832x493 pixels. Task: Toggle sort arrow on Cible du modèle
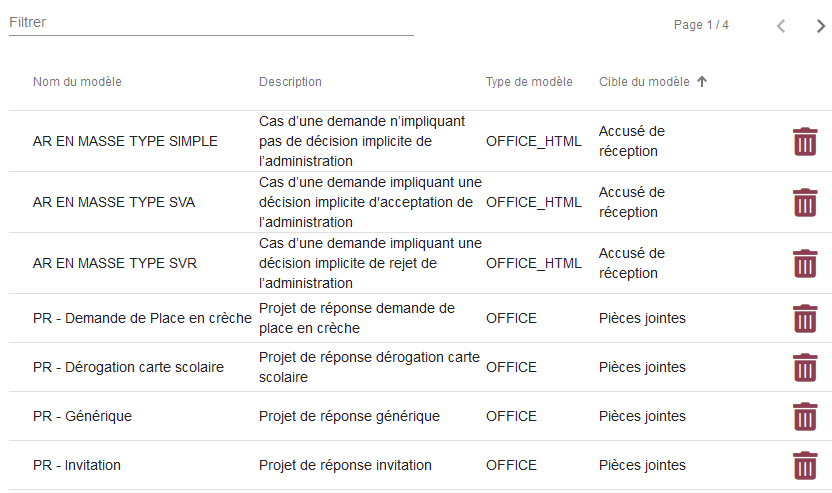(x=702, y=82)
